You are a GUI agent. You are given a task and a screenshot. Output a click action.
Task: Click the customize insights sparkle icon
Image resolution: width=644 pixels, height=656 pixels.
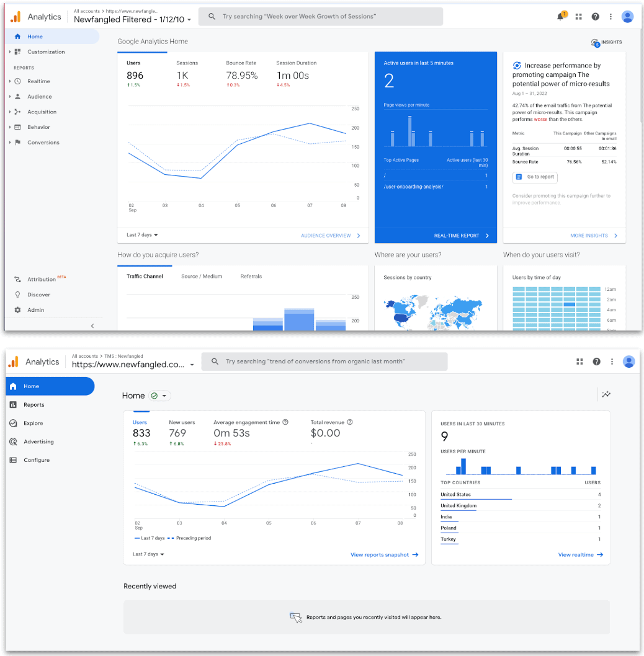[606, 394]
